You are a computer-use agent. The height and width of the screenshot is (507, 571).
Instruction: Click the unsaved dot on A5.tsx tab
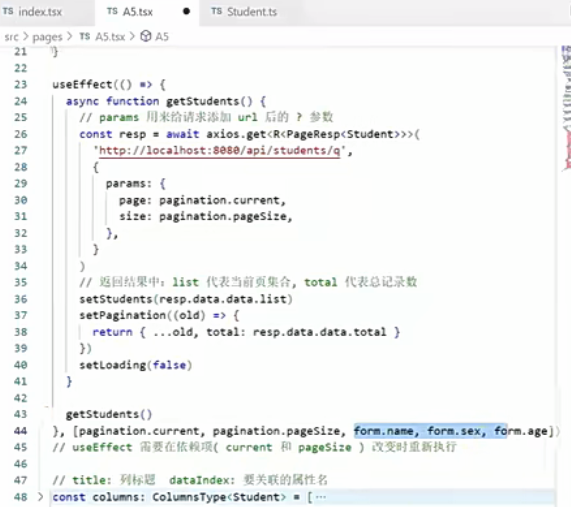186,11
